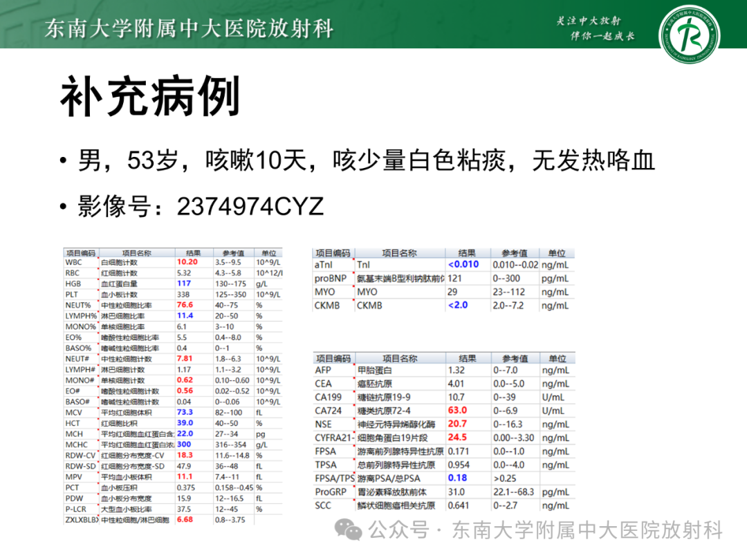Click the CA199 result 10.7
The height and width of the screenshot is (560, 747).
[x=456, y=397]
